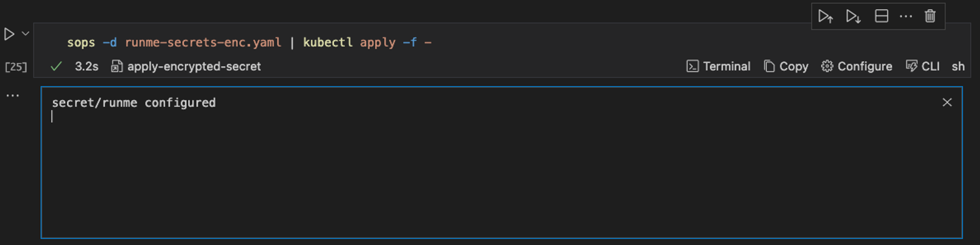The height and width of the screenshot is (245, 980).
Task: Change the sh language mode
Action: [958, 66]
